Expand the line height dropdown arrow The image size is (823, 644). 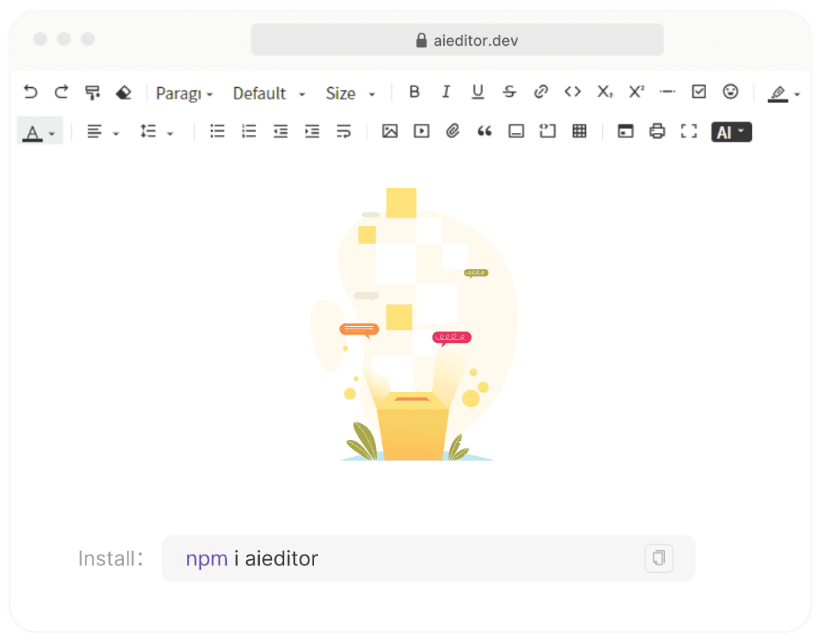[170, 134]
